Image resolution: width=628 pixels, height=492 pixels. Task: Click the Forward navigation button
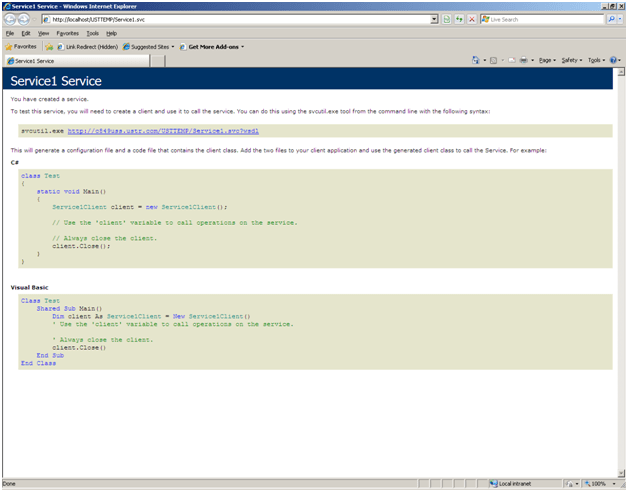pos(24,19)
